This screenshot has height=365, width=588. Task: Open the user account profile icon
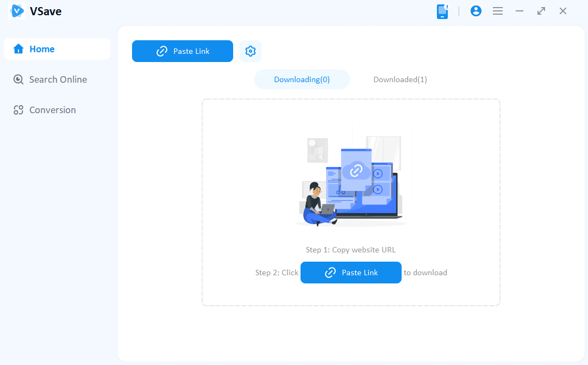pos(476,11)
